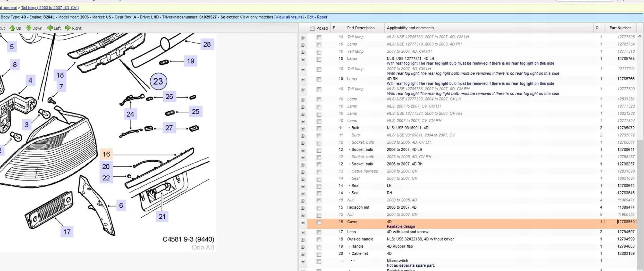
Task: Tick checkbox for Cover part 12788550
Action: pyautogui.click(x=319, y=223)
